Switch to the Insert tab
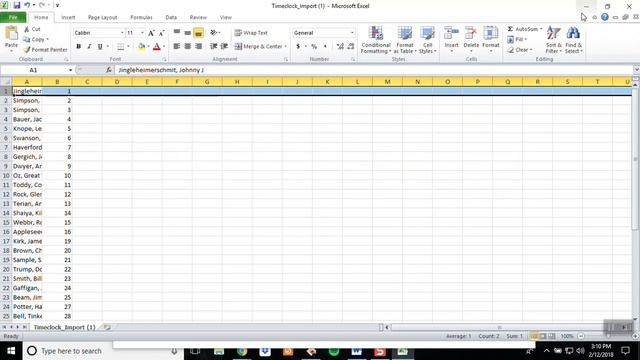The image size is (640, 360). (68, 18)
